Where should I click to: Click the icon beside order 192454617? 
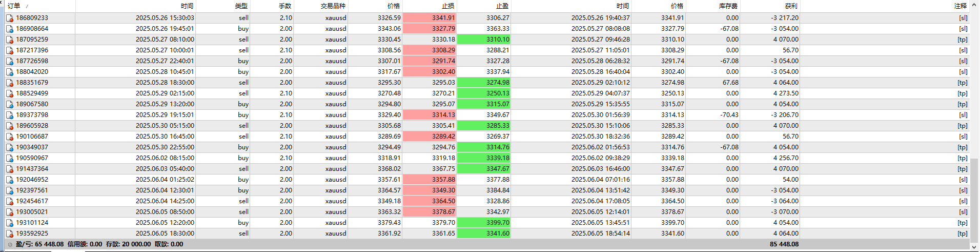click(10, 201)
